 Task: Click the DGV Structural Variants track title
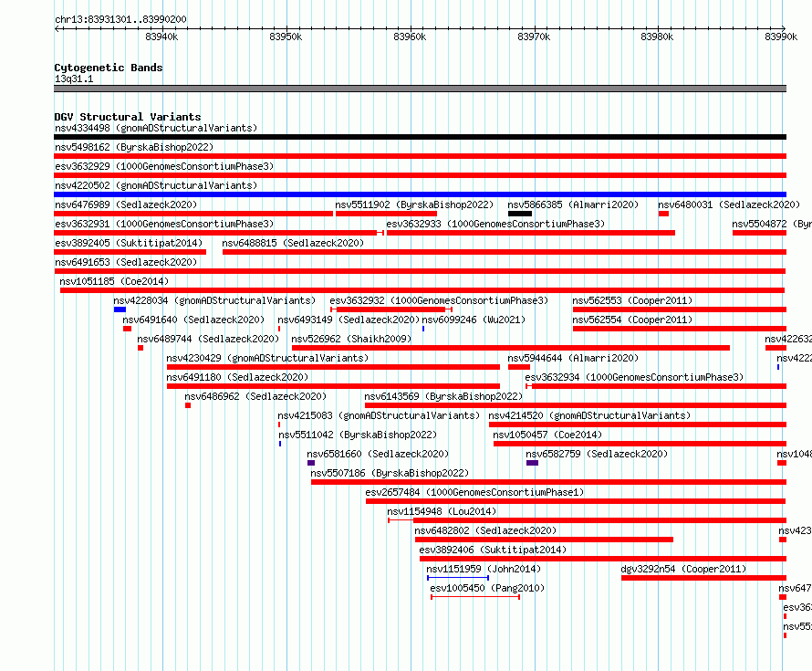pyautogui.click(x=128, y=117)
